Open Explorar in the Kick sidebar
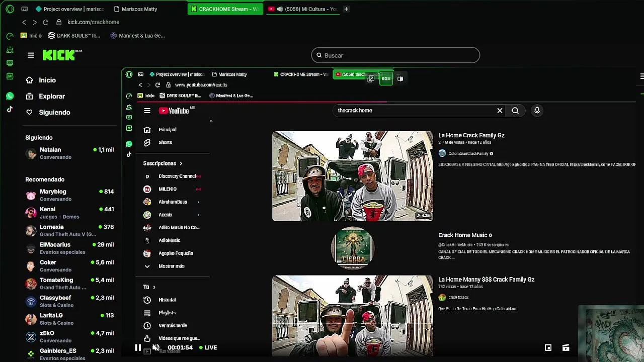Viewport: 644px width, 362px height. tap(45, 96)
